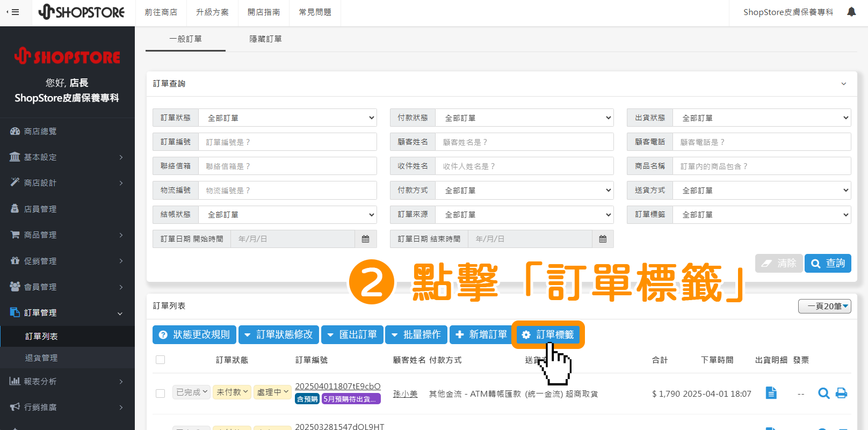Open the 訂單狀態 filter dropdown
This screenshot has width=868, height=430.
(287, 118)
